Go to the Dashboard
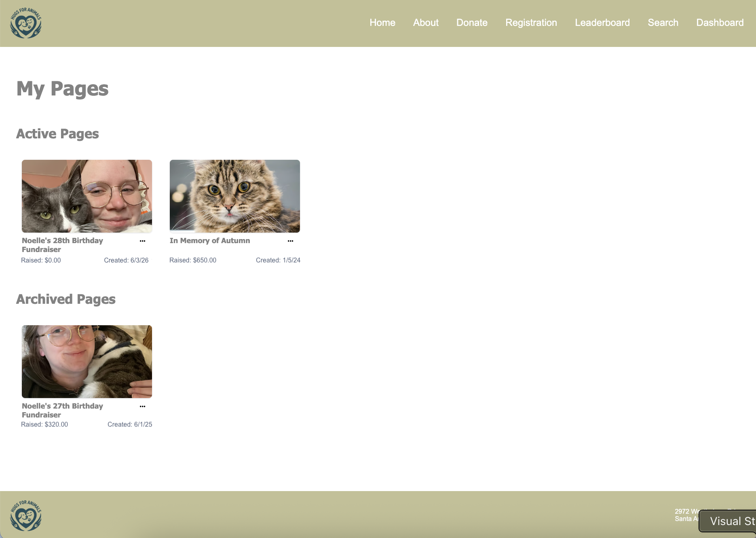This screenshot has width=756, height=538. click(720, 23)
